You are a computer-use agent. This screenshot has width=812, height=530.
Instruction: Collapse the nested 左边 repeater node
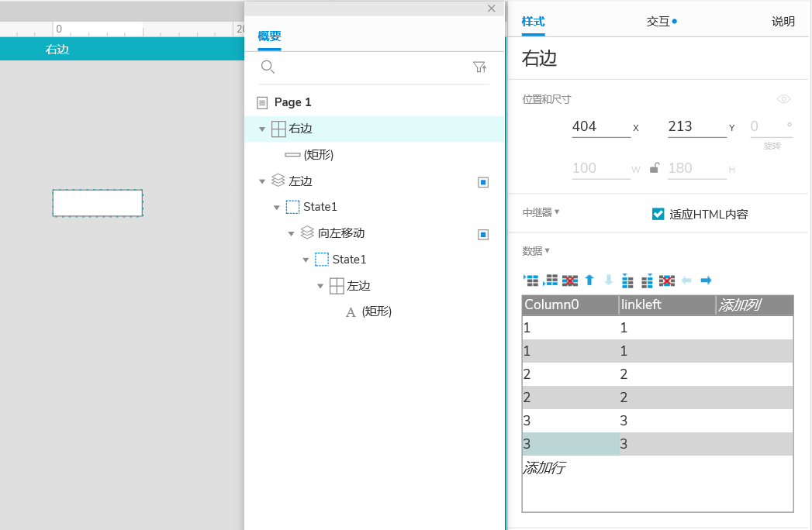click(320, 286)
